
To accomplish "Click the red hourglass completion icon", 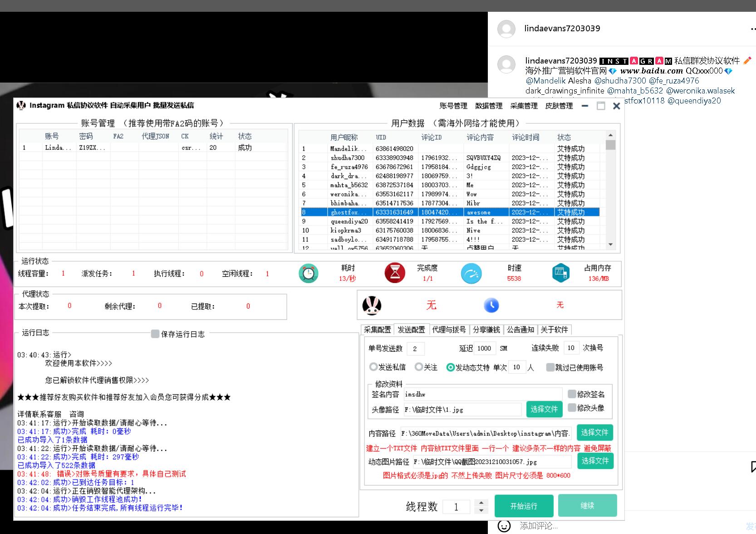I will (x=394, y=273).
